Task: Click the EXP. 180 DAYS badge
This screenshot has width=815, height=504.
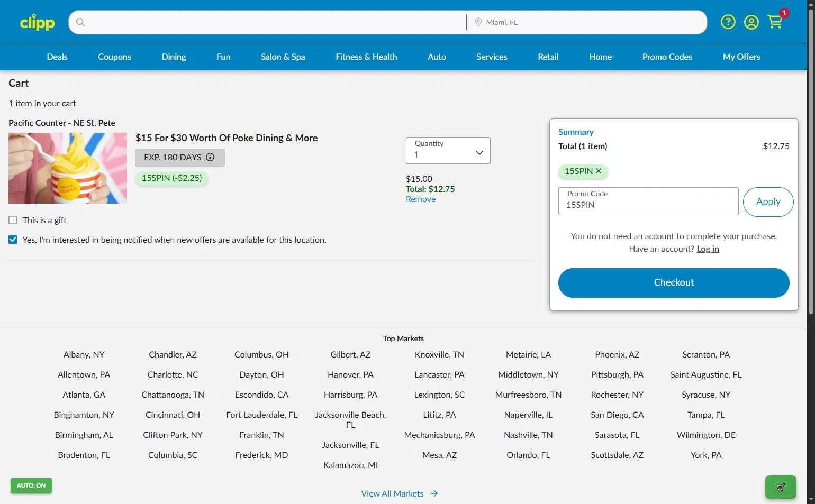Action: 180,158
